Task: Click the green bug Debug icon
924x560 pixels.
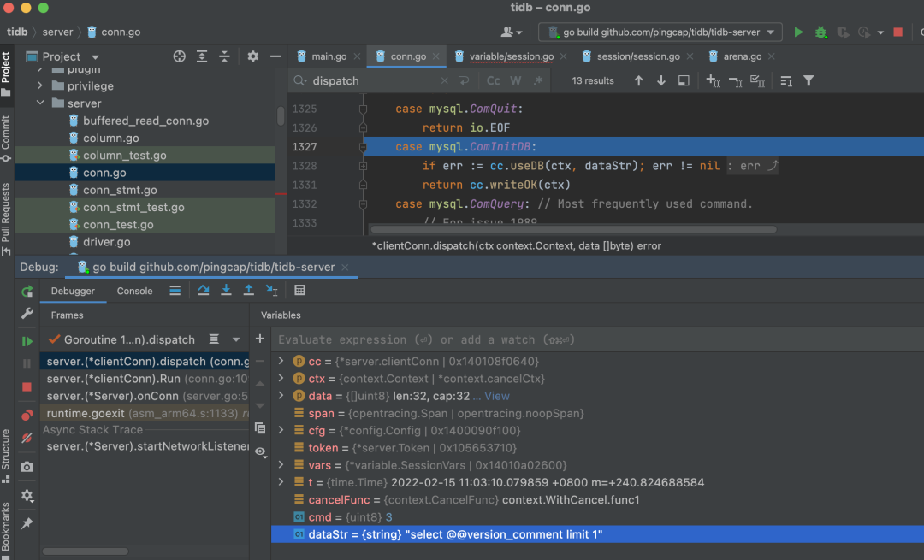Action: click(820, 32)
